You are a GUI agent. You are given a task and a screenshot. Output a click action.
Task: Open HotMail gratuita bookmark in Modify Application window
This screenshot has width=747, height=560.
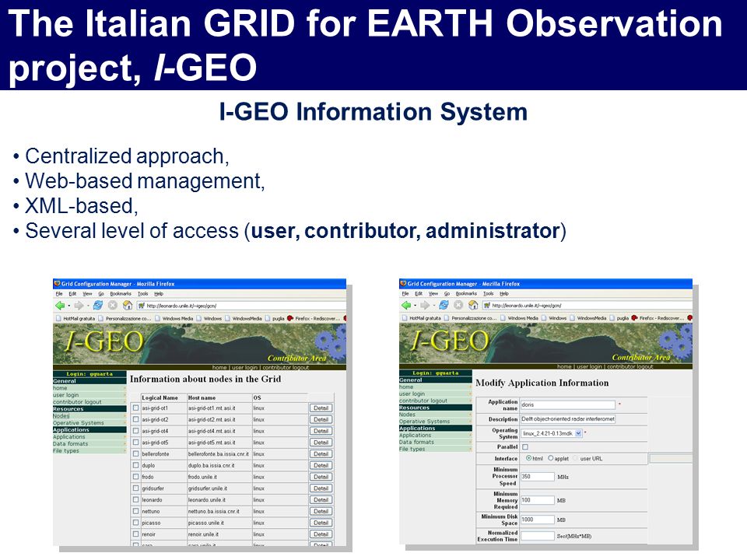(421, 317)
